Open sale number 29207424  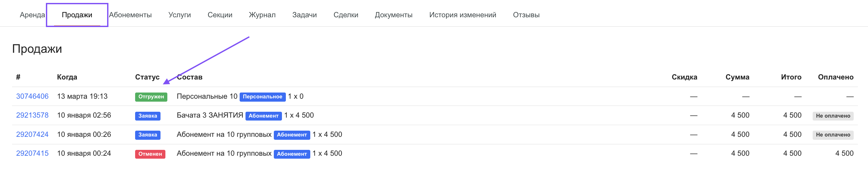tap(32, 135)
